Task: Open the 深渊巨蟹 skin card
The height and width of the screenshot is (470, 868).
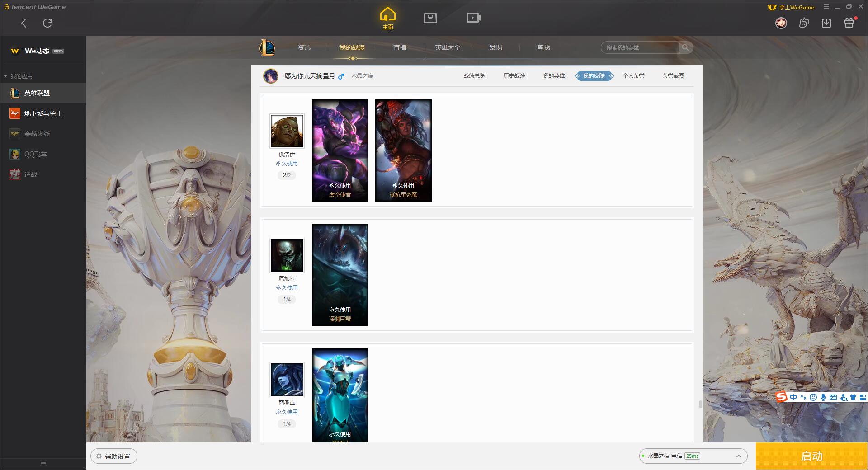Action: pyautogui.click(x=340, y=275)
